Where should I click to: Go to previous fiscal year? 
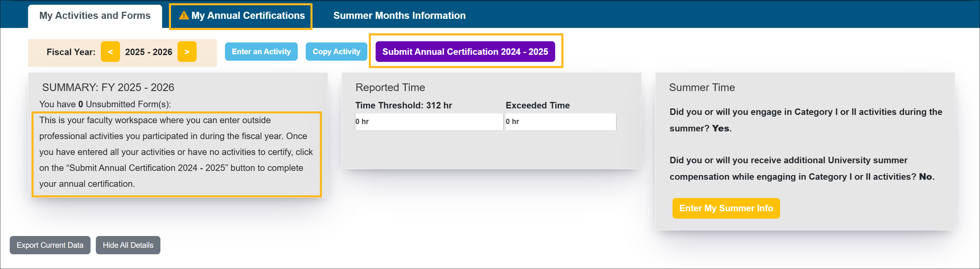pyautogui.click(x=110, y=52)
